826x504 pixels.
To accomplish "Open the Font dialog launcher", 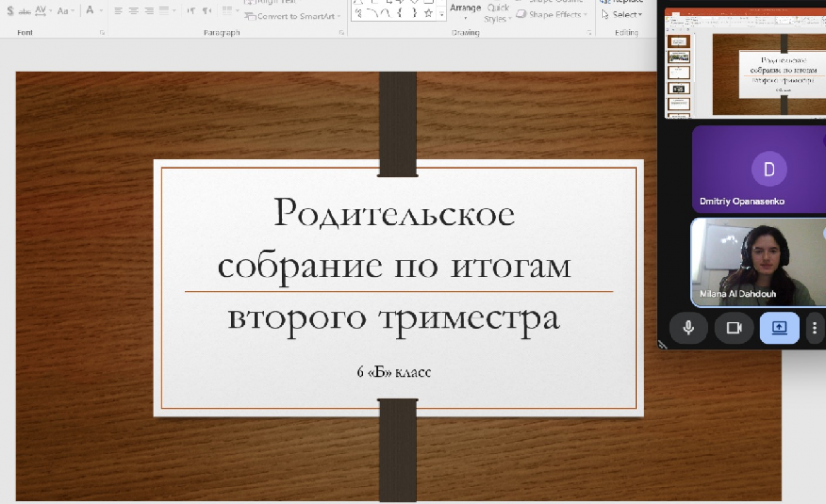I will coord(102,33).
